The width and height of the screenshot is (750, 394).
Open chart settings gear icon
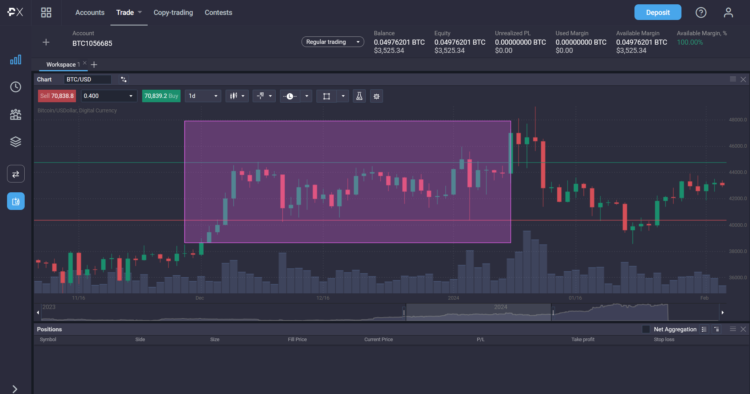pos(376,96)
